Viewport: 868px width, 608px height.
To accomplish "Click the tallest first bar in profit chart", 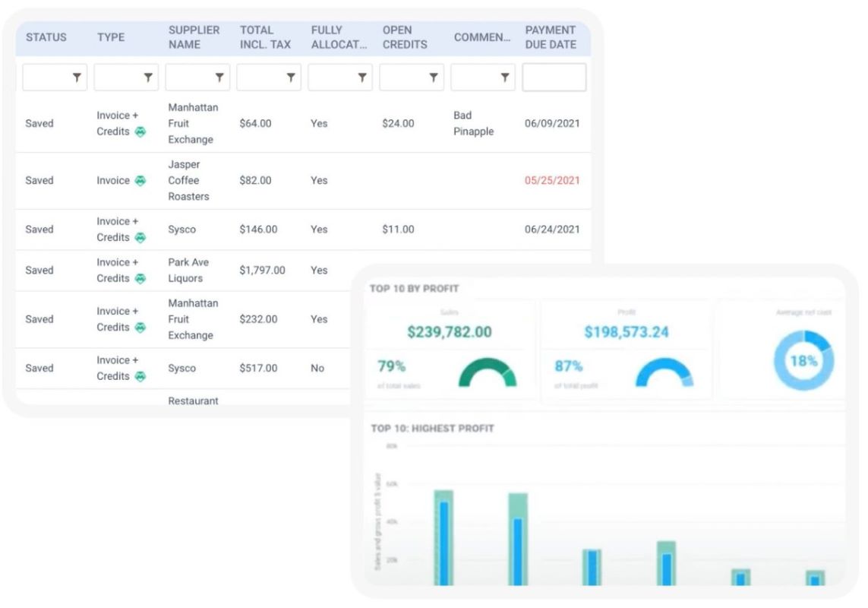I will (444, 537).
